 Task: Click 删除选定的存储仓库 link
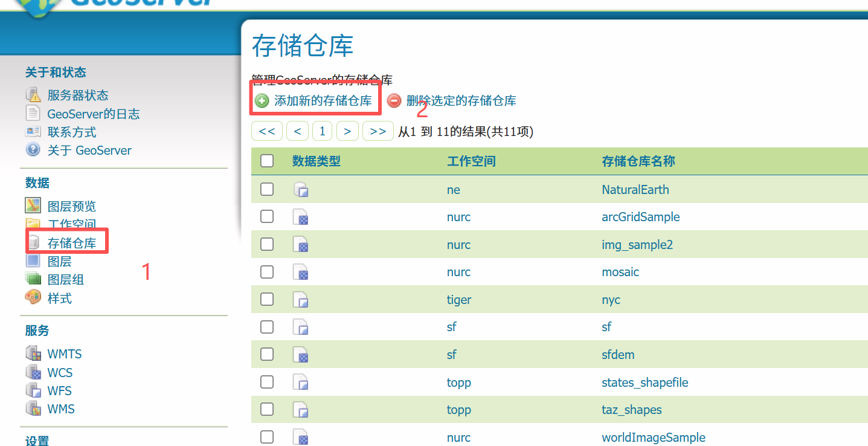(461, 101)
